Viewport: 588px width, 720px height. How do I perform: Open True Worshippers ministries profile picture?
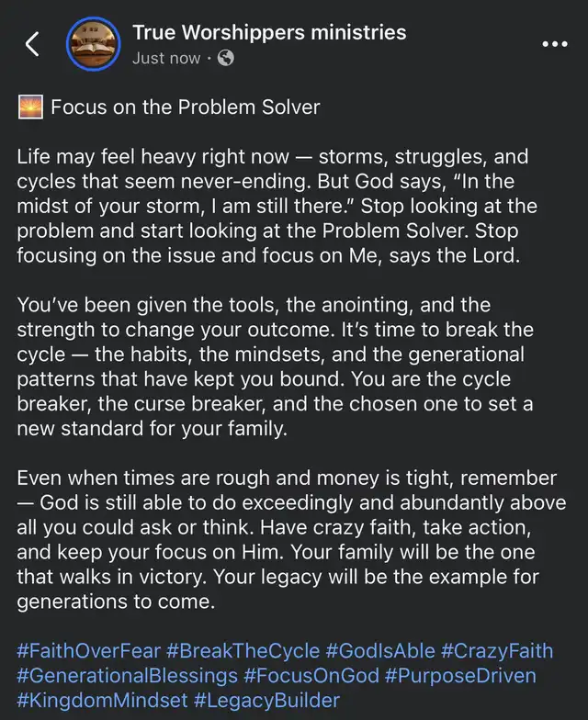click(95, 44)
